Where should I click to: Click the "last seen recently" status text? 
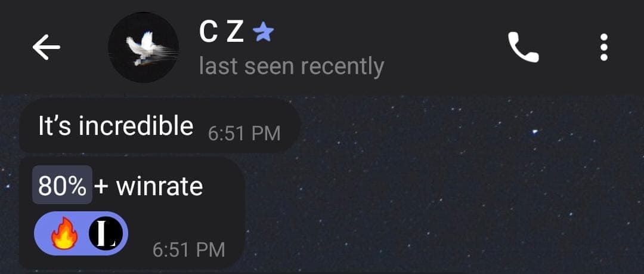coord(292,66)
